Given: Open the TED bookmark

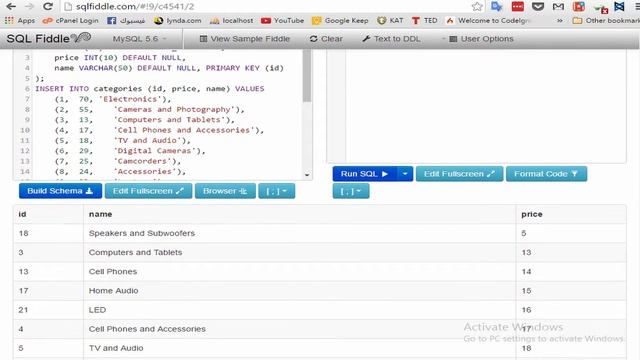Looking at the screenshot, I should point(424,20).
